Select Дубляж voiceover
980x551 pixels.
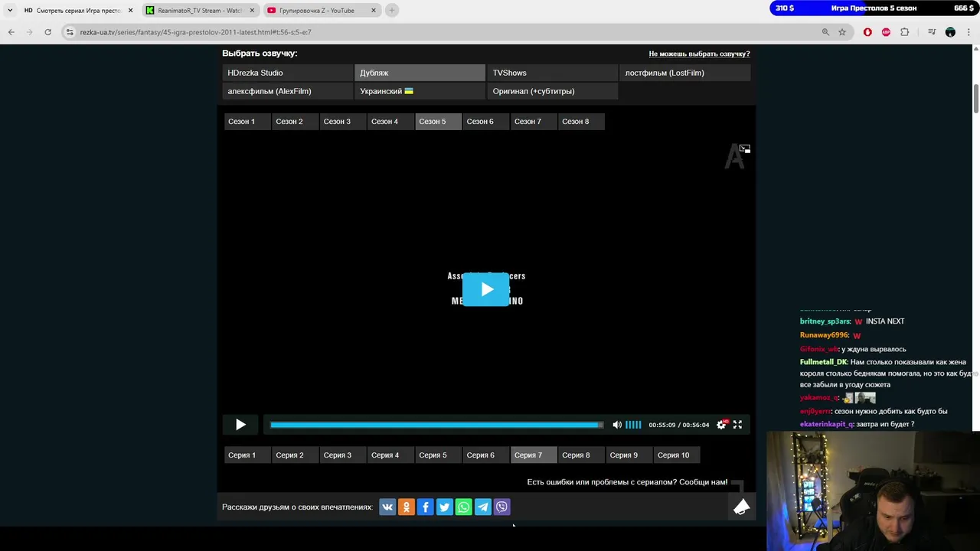click(x=420, y=73)
